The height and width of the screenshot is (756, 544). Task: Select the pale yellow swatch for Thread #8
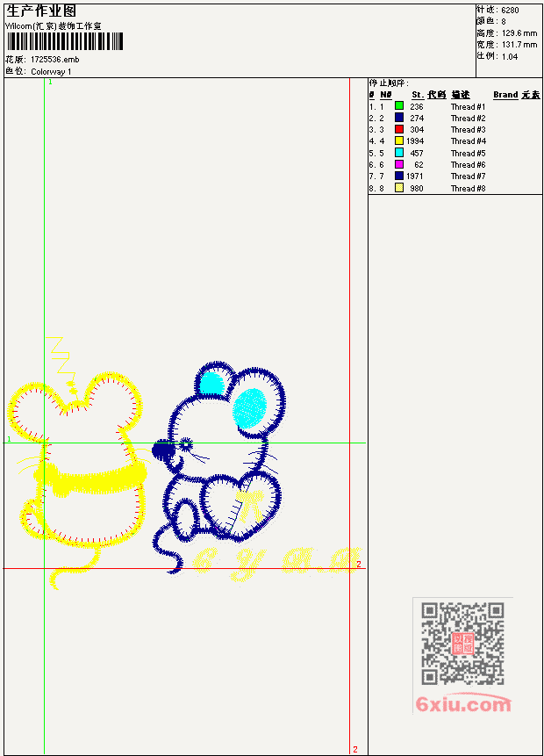coord(399,188)
